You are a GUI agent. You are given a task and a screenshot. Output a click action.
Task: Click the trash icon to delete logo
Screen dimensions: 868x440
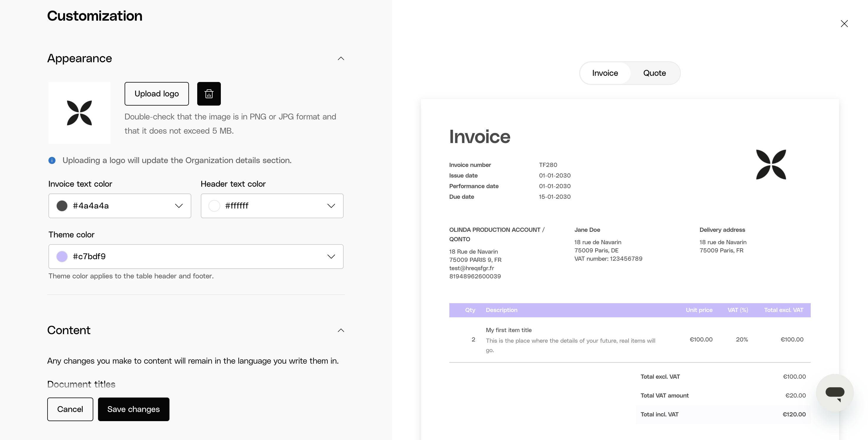(208, 93)
